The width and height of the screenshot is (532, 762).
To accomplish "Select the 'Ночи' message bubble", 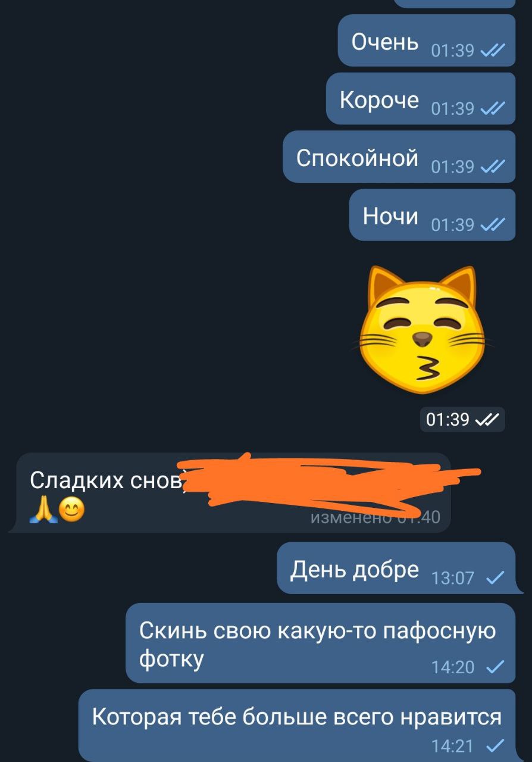I will [432, 214].
